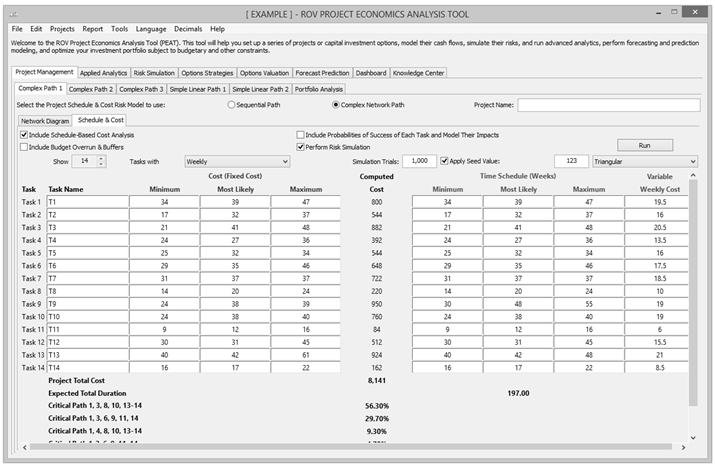Open the File menu
The image size is (715, 464).
click(x=17, y=29)
